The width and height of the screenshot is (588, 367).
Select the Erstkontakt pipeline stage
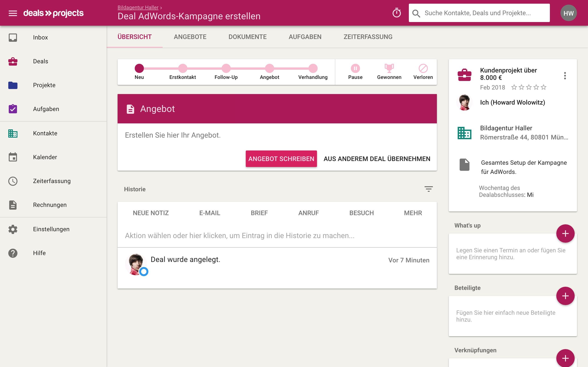(183, 68)
